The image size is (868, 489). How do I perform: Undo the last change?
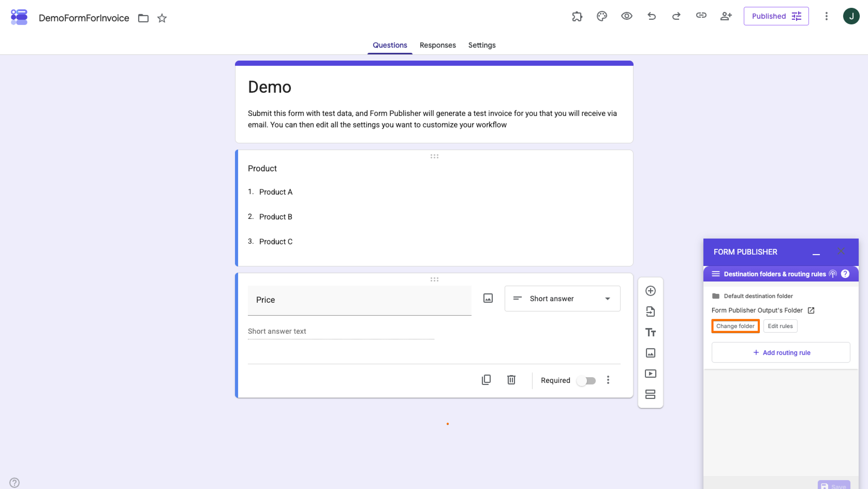651,16
